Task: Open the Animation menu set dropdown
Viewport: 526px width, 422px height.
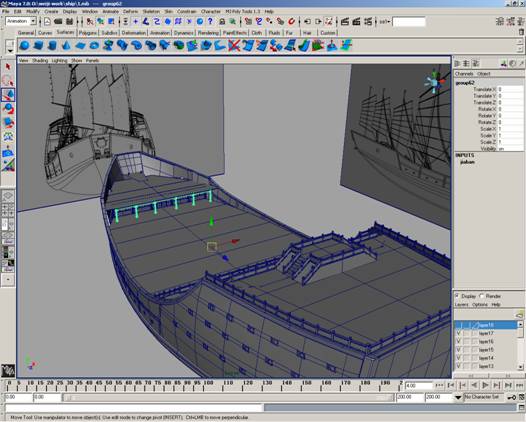Action: coord(21,21)
